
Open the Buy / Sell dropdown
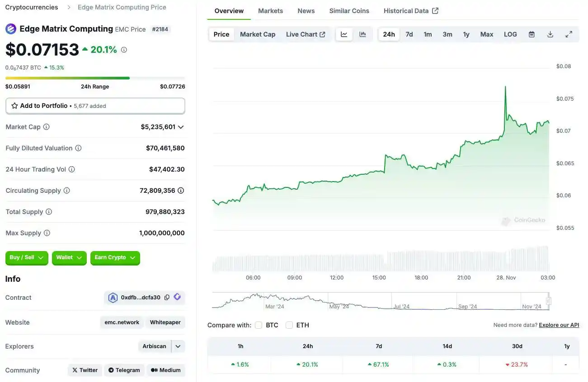pos(27,258)
